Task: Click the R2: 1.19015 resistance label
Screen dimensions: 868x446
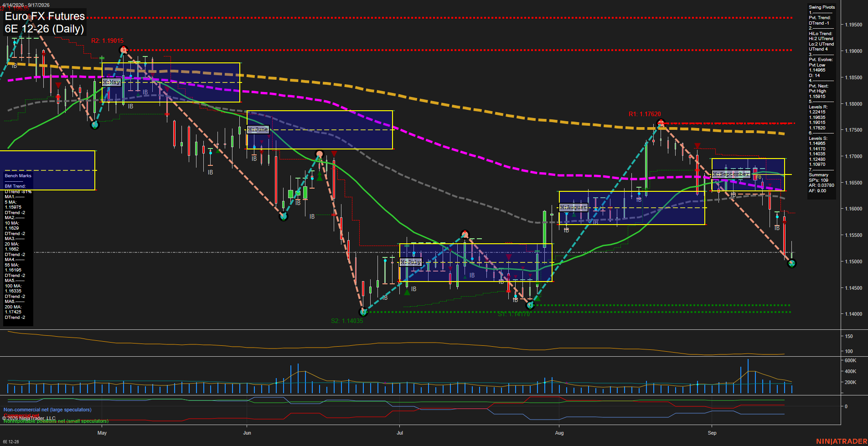Action: click(x=107, y=41)
